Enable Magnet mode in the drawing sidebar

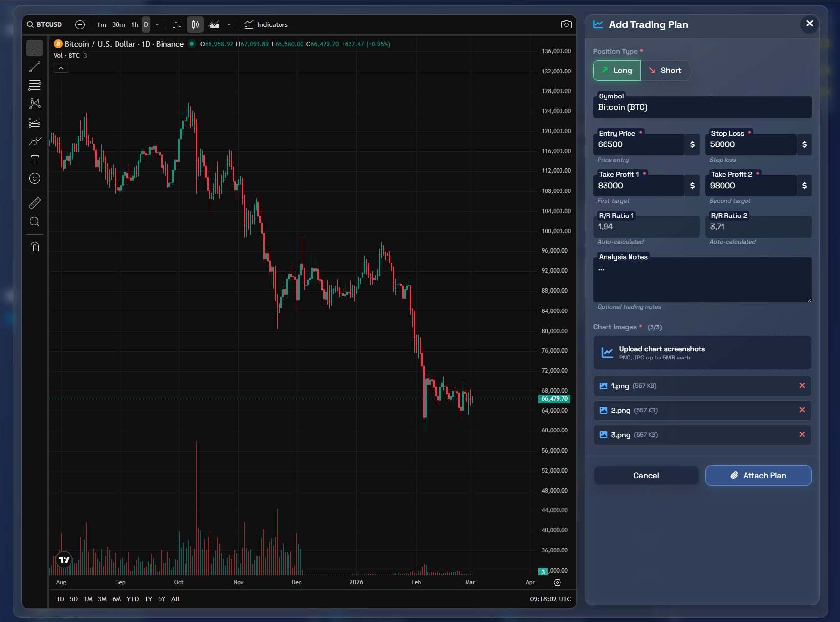point(34,246)
